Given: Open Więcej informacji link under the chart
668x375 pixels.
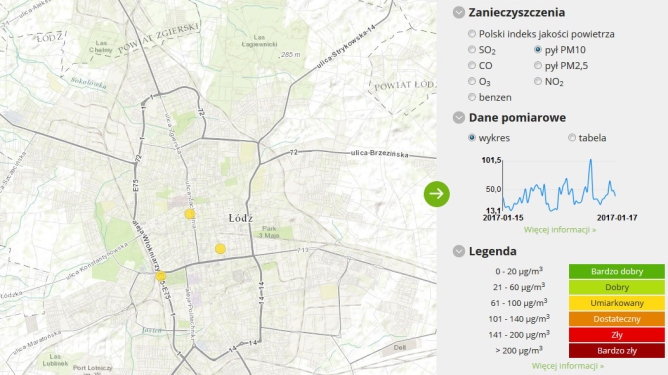Looking at the screenshot, I should tap(560, 230).
